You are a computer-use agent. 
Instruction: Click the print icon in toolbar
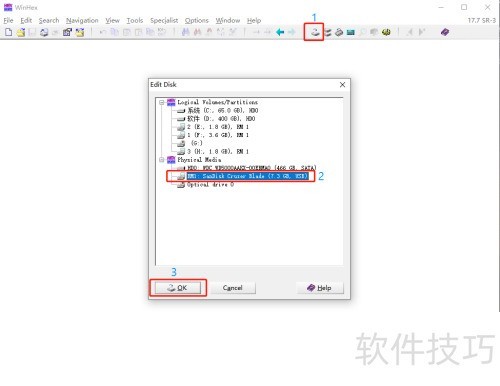(44, 32)
